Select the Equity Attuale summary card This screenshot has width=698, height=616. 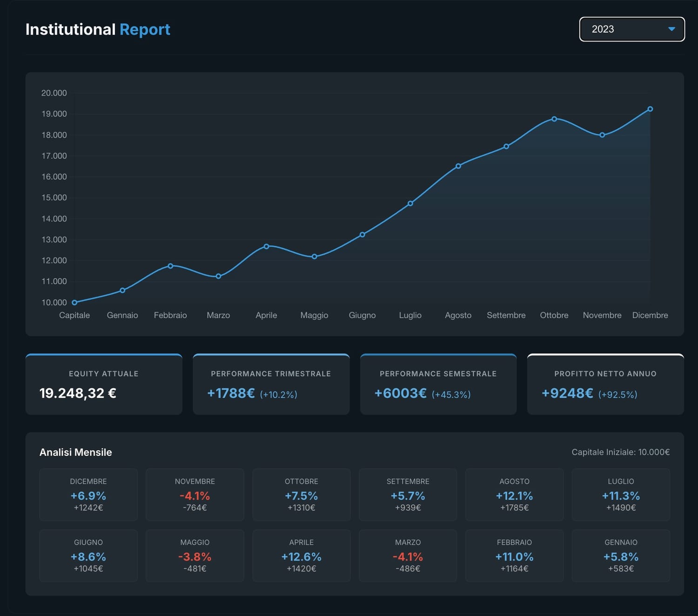coord(104,384)
